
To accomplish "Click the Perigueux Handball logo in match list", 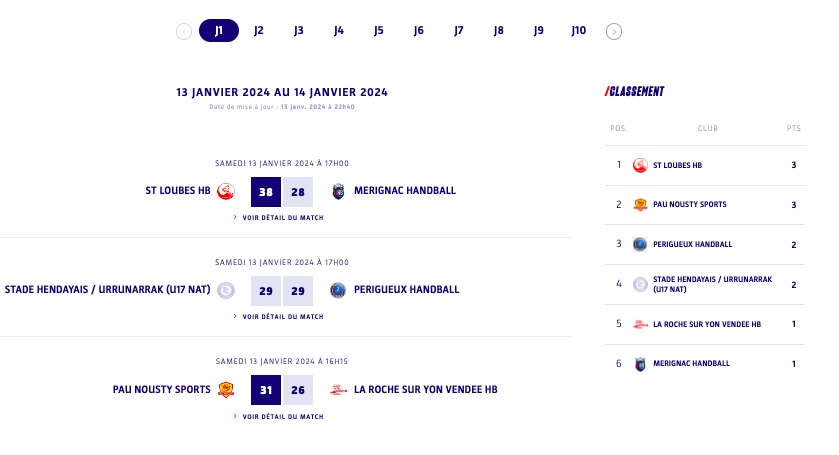I will 338,290.
